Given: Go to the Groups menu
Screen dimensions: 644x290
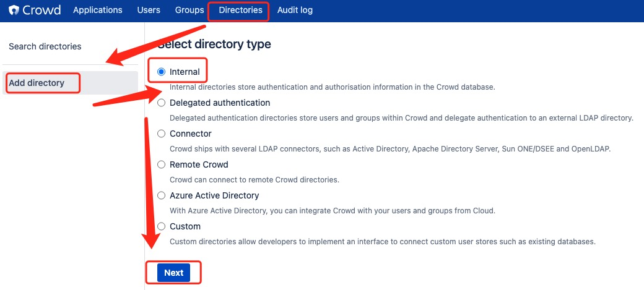Looking at the screenshot, I should [x=189, y=10].
